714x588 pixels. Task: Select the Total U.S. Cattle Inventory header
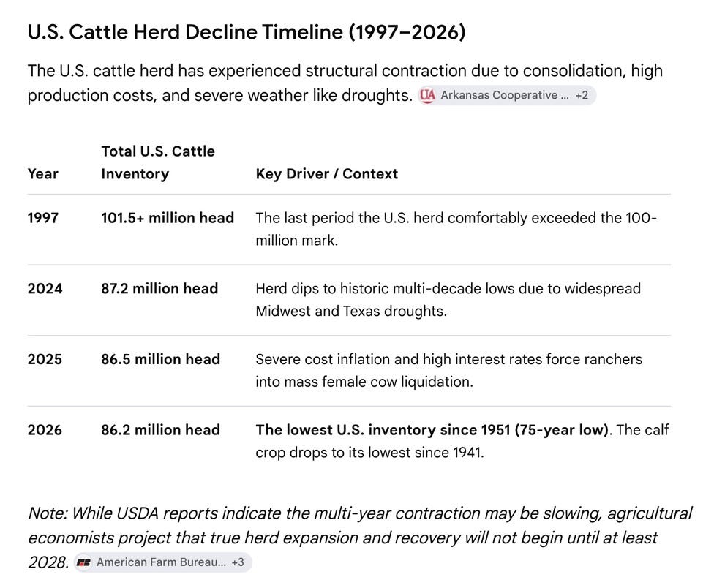(x=158, y=162)
